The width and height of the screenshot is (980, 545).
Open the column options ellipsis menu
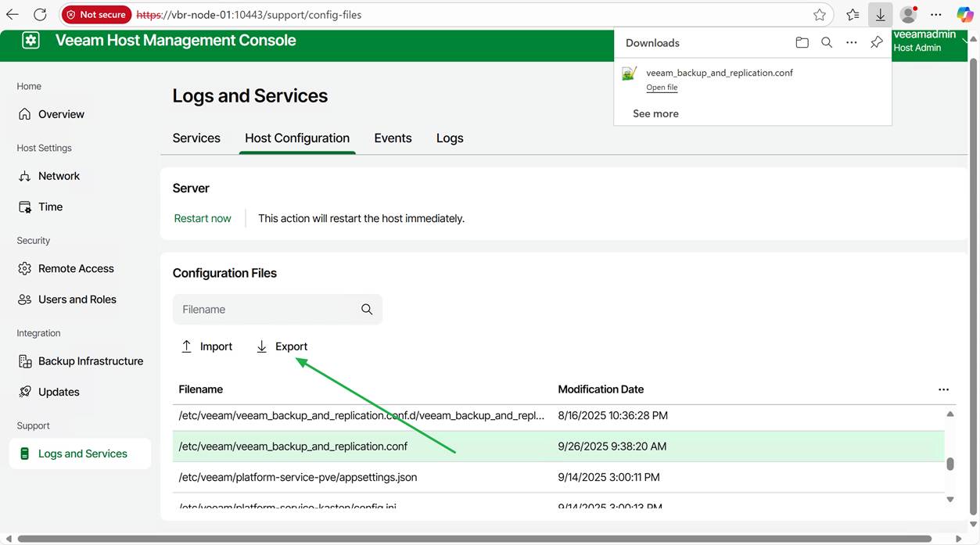click(943, 389)
